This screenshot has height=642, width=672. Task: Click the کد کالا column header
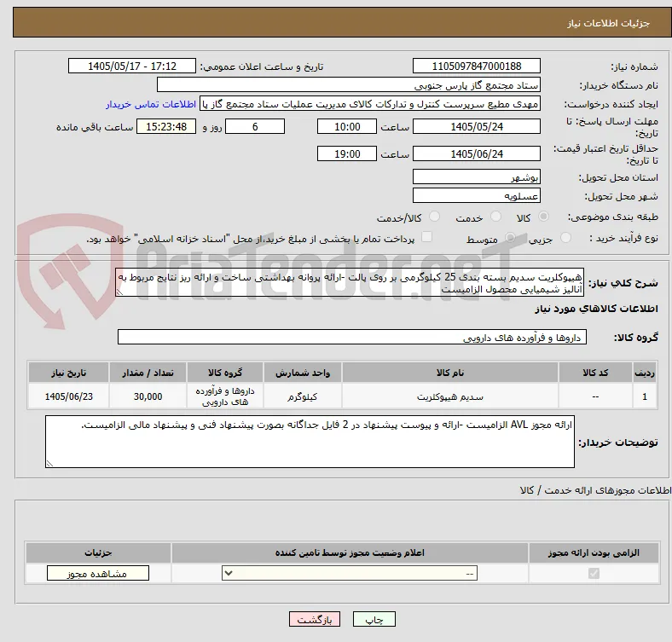click(595, 373)
